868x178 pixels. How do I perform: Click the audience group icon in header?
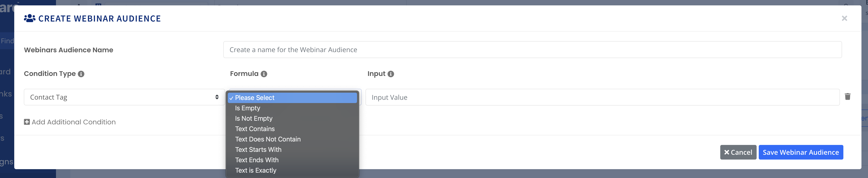(x=30, y=18)
